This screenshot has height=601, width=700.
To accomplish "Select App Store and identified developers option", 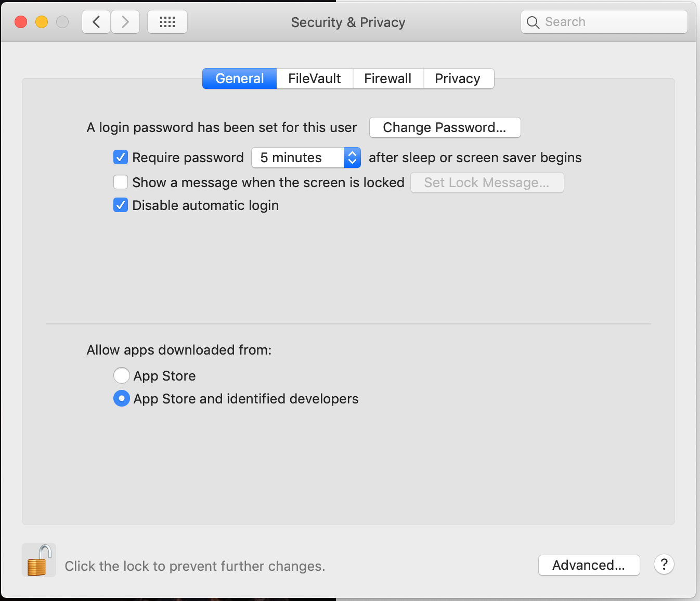I will (x=122, y=399).
